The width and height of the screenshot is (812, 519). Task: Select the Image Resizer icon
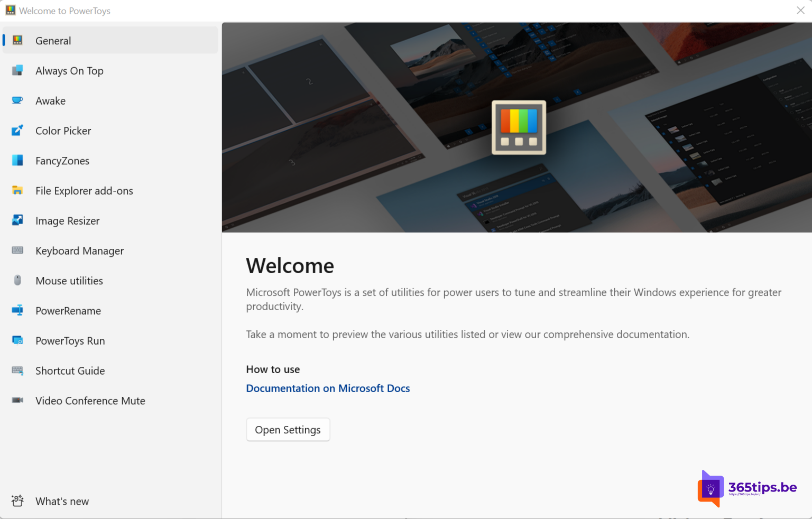click(17, 220)
